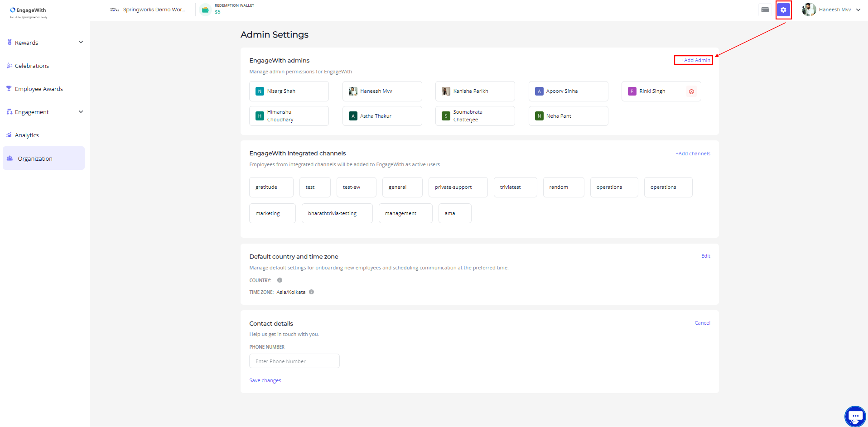The width and height of the screenshot is (868, 427).
Task: Click Springworks Demo workspace name
Action: 154,10
